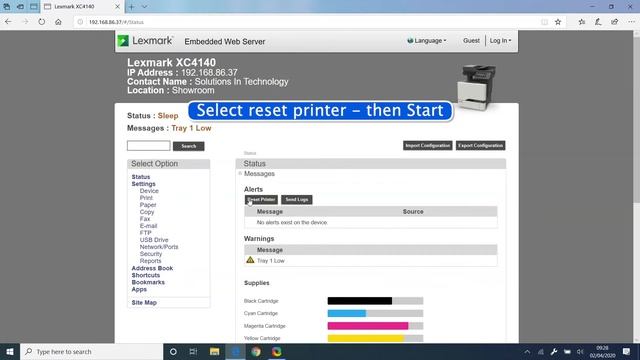Open the Log In dropdown
This screenshot has height=360, width=640.
[x=500, y=41]
